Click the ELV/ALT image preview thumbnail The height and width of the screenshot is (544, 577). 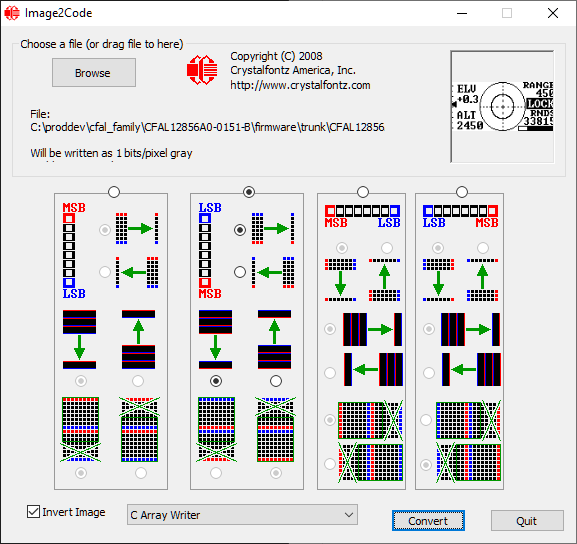(502, 107)
